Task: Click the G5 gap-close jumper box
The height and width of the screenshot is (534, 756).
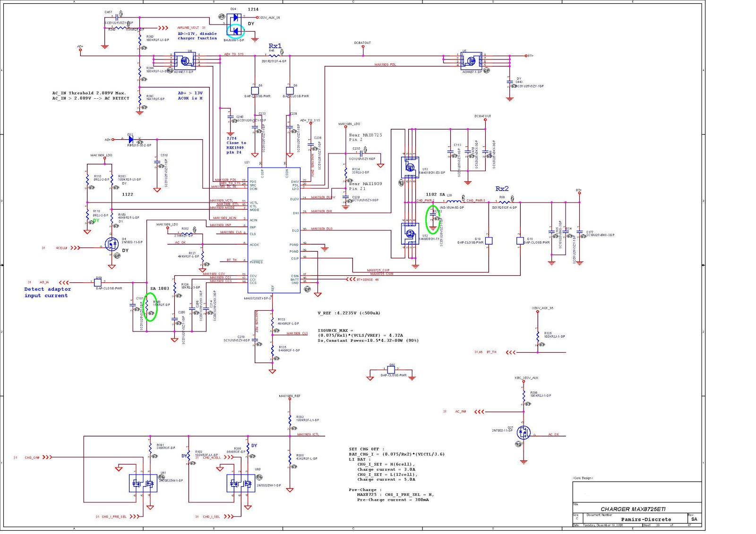Action: [255, 90]
